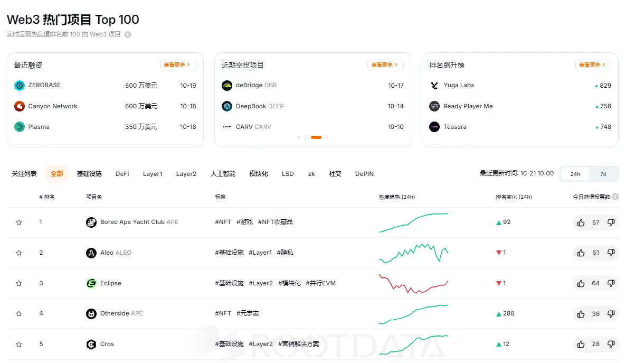
Task: Click the Eclipse project logo
Action: point(91,283)
